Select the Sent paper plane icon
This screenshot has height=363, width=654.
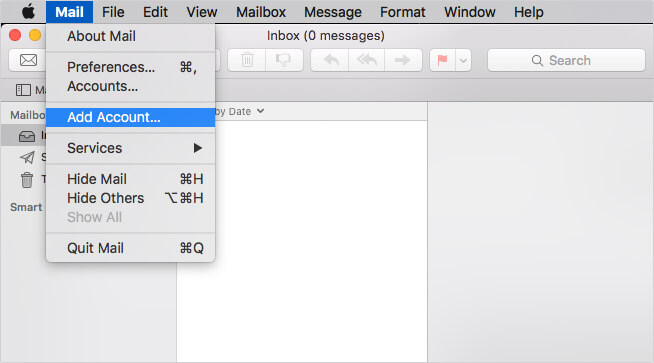tap(27, 157)
